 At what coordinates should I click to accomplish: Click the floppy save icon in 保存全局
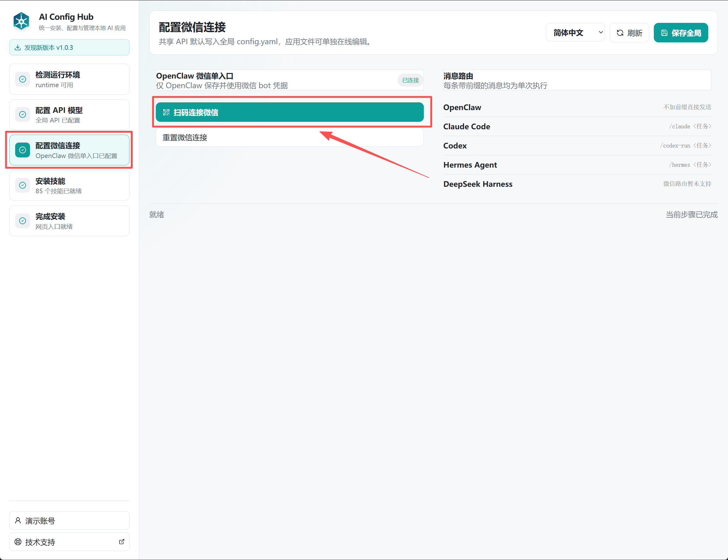pos(664,33)
